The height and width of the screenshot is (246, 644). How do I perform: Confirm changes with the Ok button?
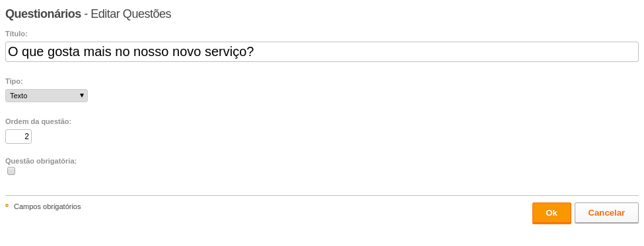click(552, 213)
